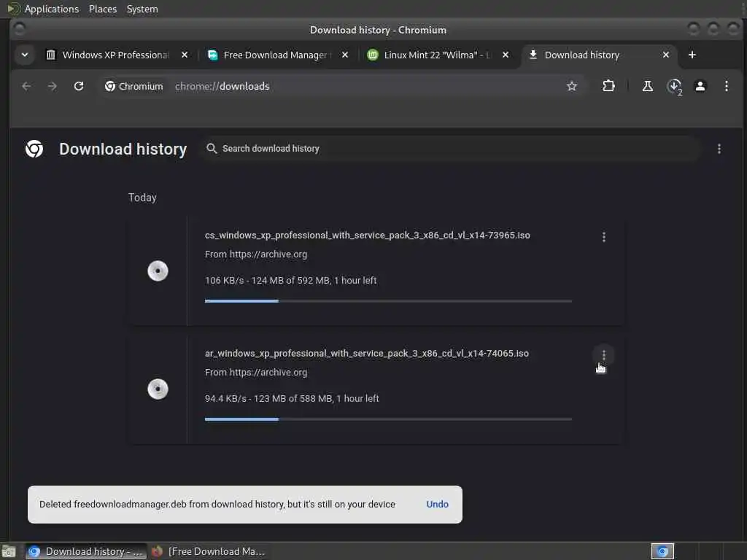Screen dimensions: 747x560
Task: Click the '106 KB/s - 124 MB of 592 MB' status
Action: point(290,281)
